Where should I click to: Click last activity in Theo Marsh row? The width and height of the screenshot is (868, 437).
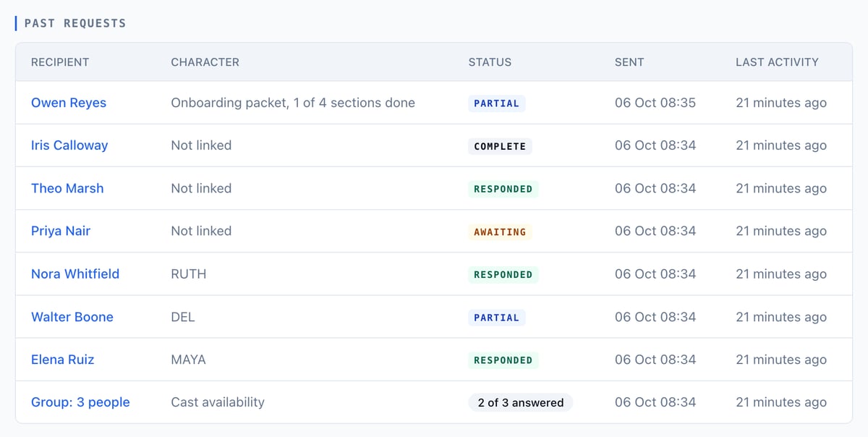(x=781, y=188)
